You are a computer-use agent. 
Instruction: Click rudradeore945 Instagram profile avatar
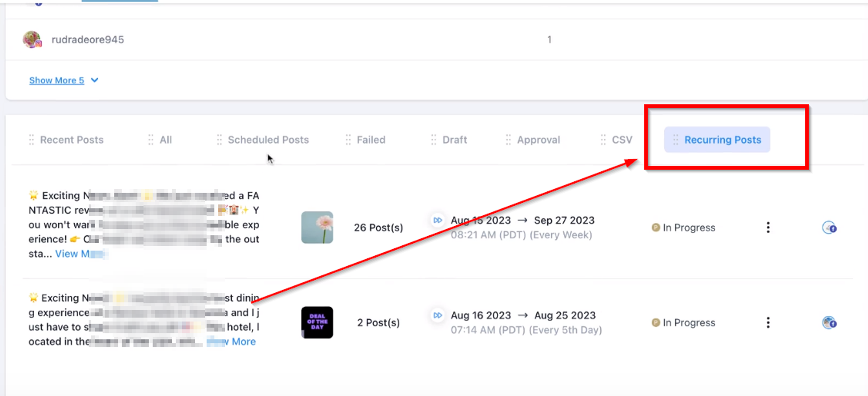(x=32, y=40)
